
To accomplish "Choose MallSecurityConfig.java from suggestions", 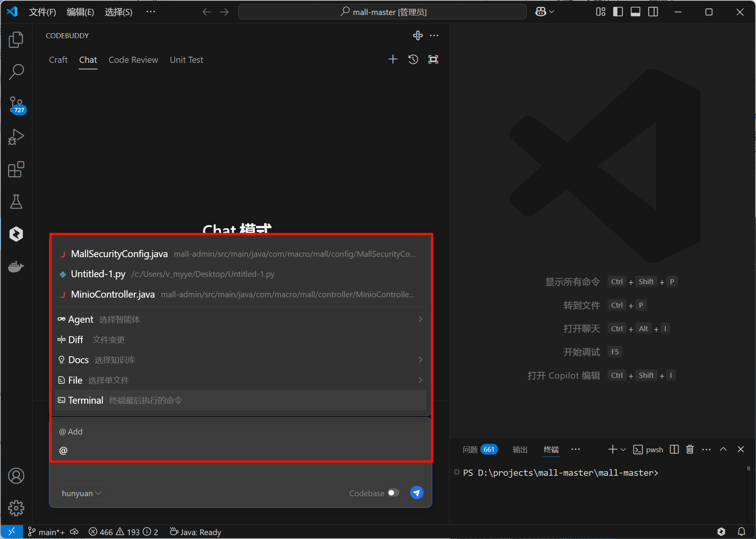I will [x=241, y=254].
